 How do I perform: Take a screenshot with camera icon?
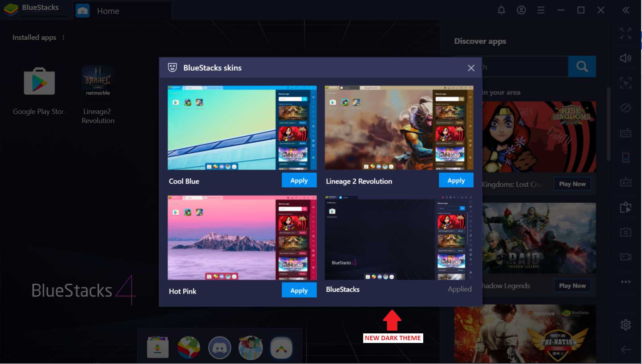626,232
